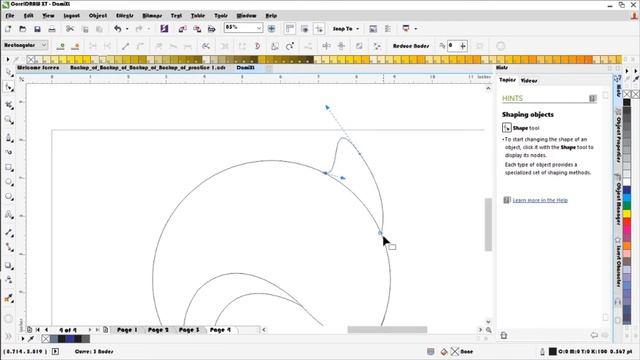Open the Help menu
This screenshot has height=360, width=640.
pyautogui.click(x=271, y=16)
